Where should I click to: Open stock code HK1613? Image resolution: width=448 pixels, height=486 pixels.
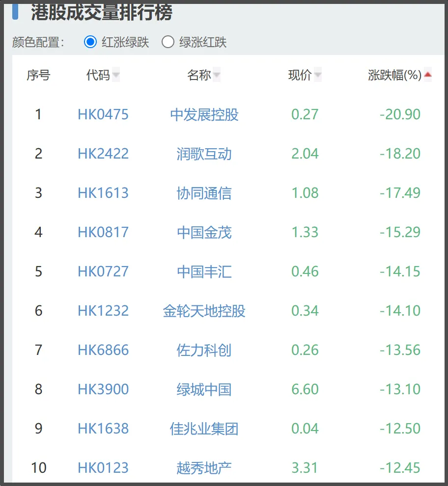pos(103,193)
